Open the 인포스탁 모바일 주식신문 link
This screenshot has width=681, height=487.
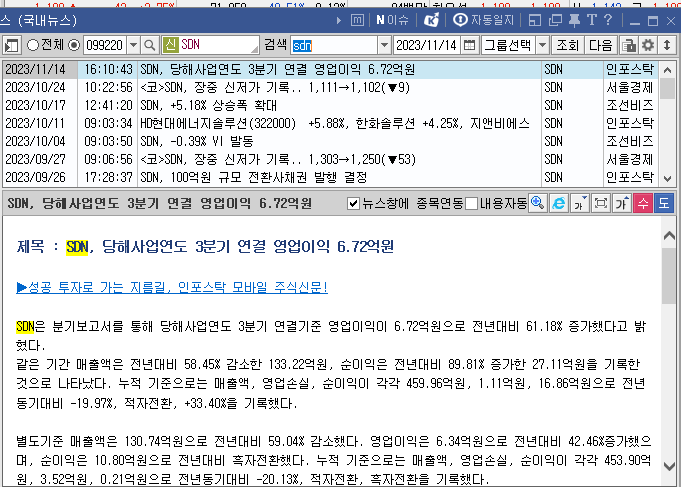coord(172,287)
